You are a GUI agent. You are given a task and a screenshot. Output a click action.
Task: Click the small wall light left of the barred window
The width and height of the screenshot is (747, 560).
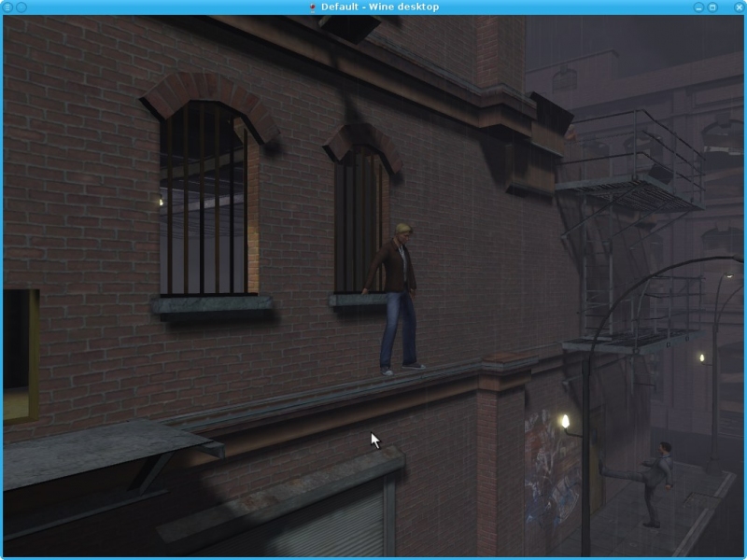tap(160, 202)
